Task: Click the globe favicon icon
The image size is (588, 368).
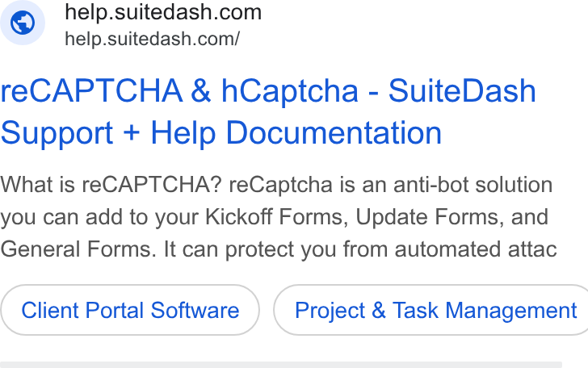Action: coord(23,23)
